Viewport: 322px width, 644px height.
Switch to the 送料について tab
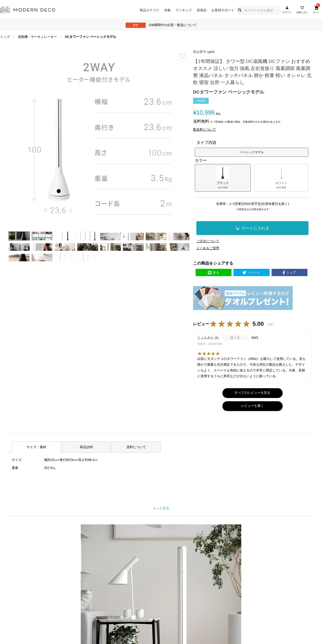[x=136, y=447]
